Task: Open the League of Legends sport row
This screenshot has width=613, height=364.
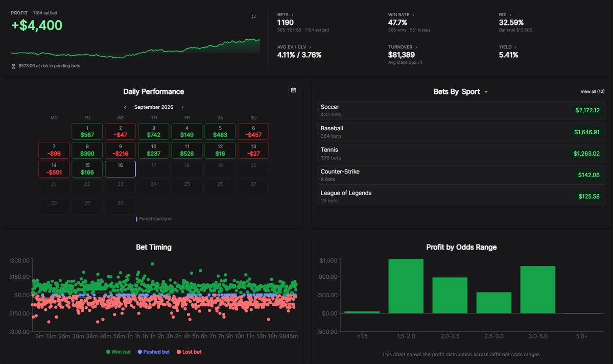Action: coord(460,196)
